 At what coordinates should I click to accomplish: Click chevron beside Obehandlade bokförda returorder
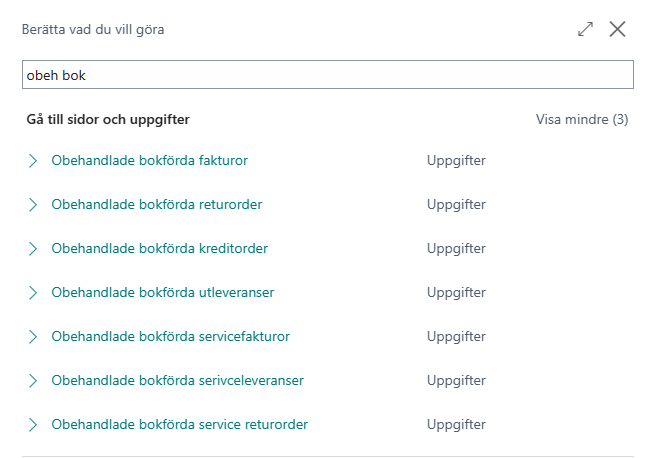(x=33, y=205)
